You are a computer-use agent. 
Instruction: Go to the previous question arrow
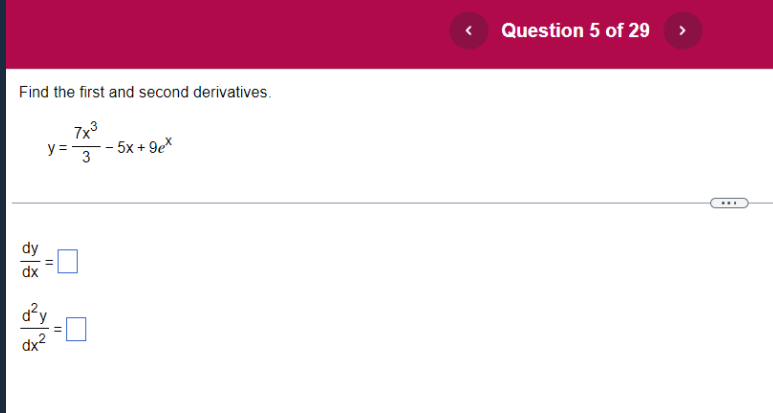pyautogui.click(x=469, y=31)
